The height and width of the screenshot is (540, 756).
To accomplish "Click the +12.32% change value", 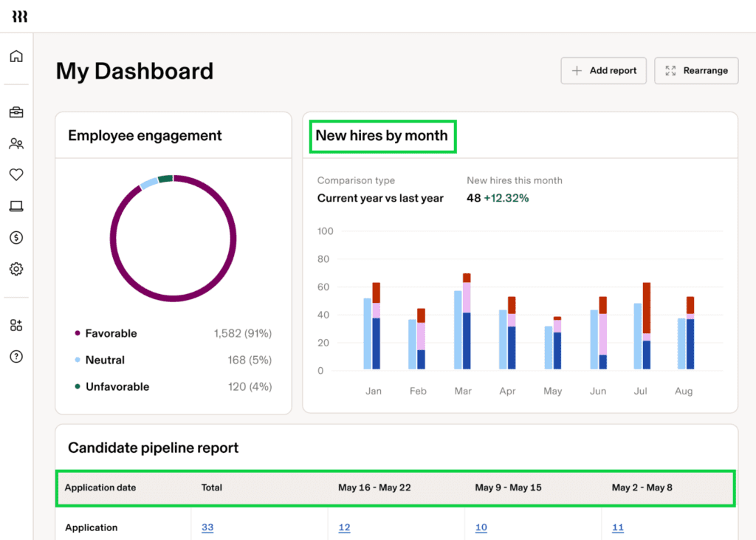I will (x=506, y=198).
